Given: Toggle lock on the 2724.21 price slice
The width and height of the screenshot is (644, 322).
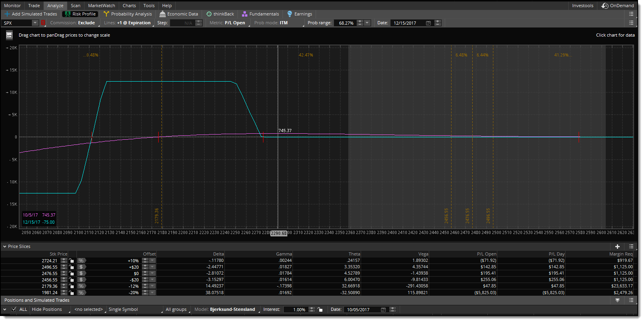Looking at the screenshot, I should pos(71,261).
